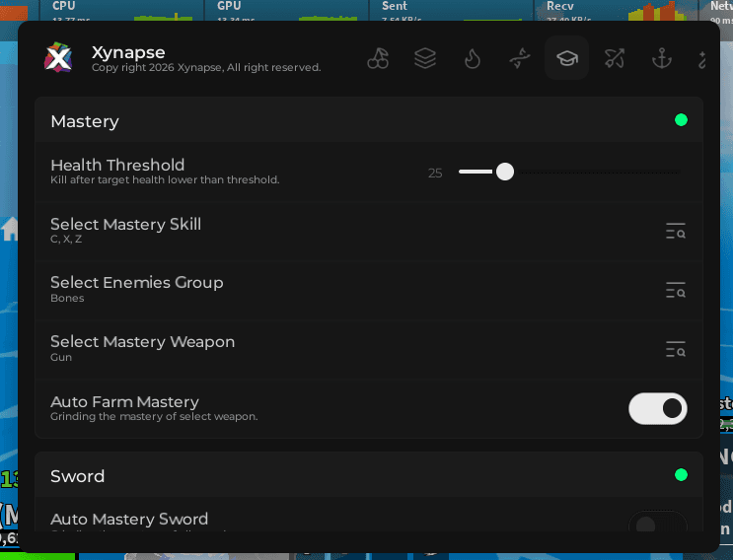Screen dimensions: 733x560
Task: Click the 'Bones' enemies group value
Action: tap(67, 298)
